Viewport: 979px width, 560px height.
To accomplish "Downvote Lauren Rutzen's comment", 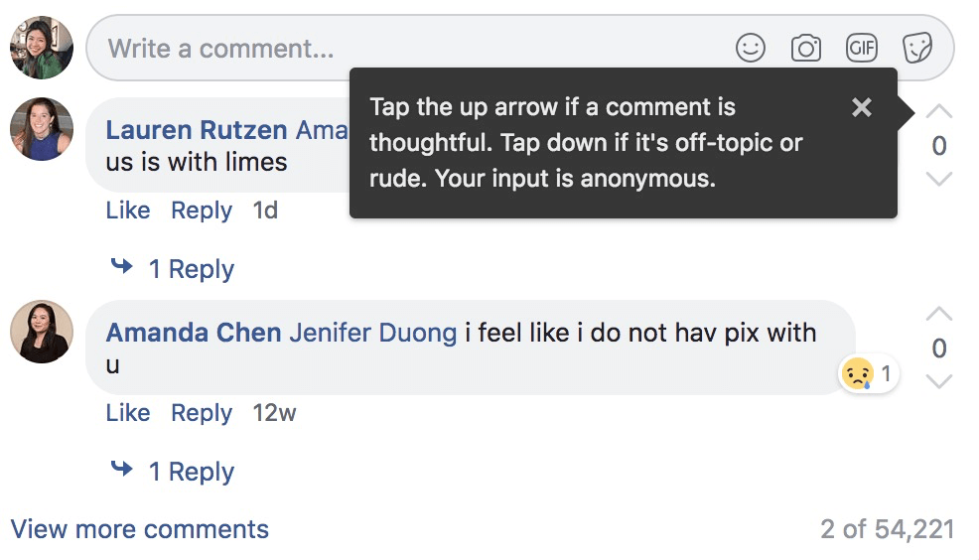I will [x=938, y=179].
